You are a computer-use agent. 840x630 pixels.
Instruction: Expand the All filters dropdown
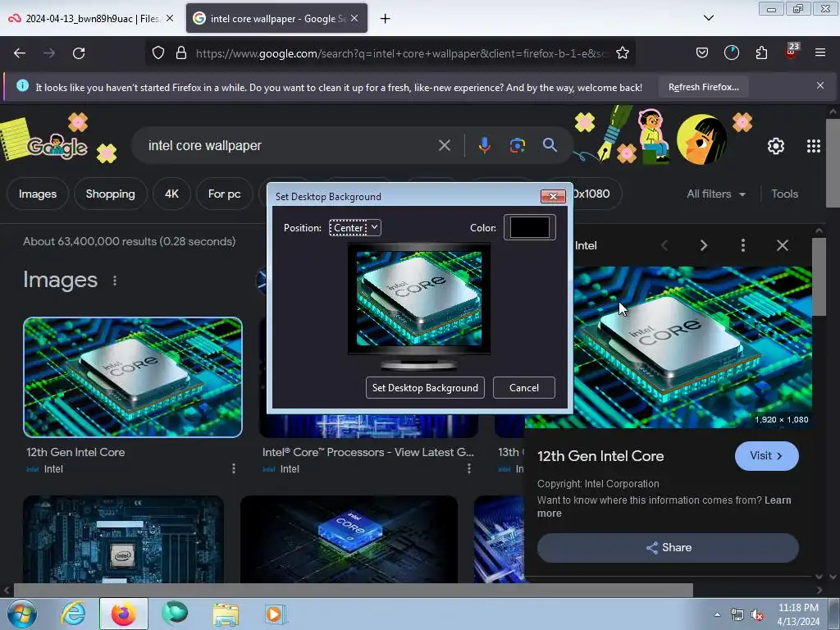(x=716, y=194)
